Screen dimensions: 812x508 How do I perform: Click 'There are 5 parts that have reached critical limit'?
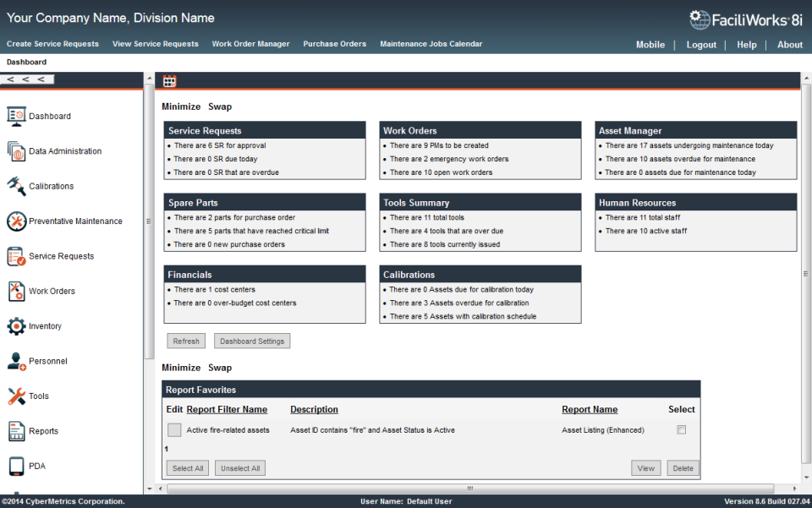(x=251, y=232)
